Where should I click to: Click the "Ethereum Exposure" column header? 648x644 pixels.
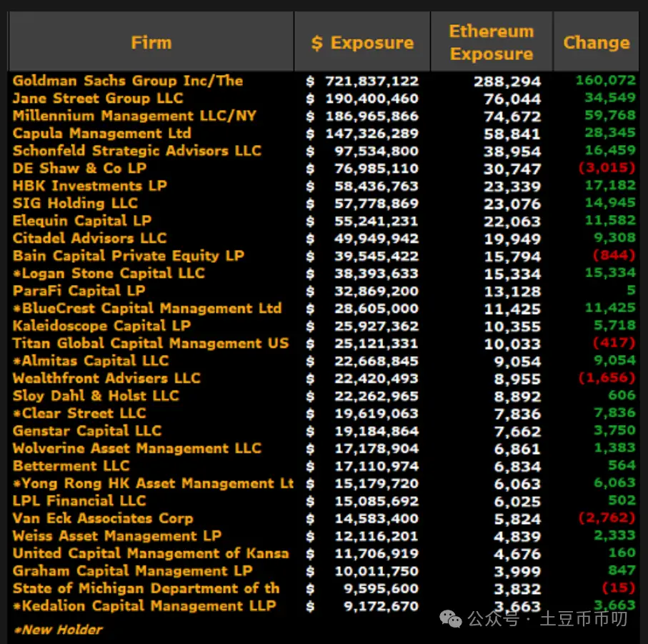point(492,43)
